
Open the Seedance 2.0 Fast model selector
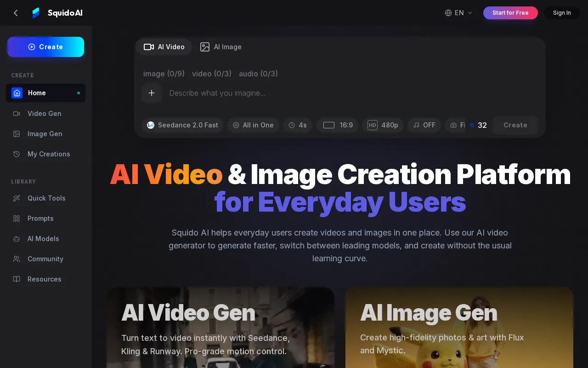[182, 125]
